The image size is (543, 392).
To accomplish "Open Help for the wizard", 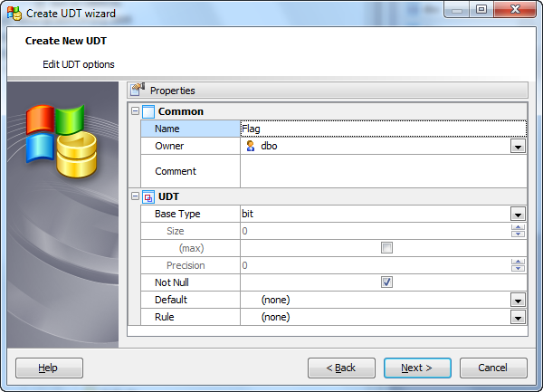I will [x=49, y=368].
